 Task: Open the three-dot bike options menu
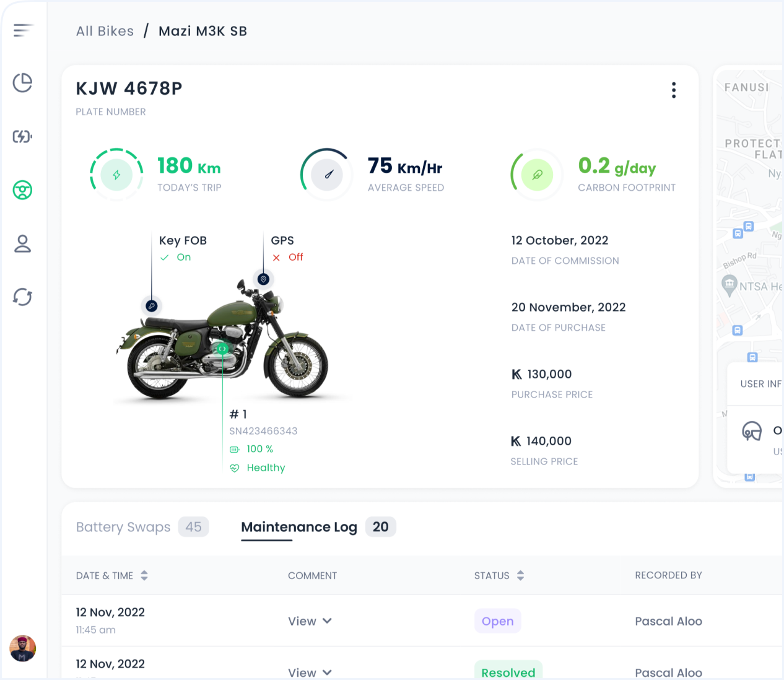tap(674, 90)
